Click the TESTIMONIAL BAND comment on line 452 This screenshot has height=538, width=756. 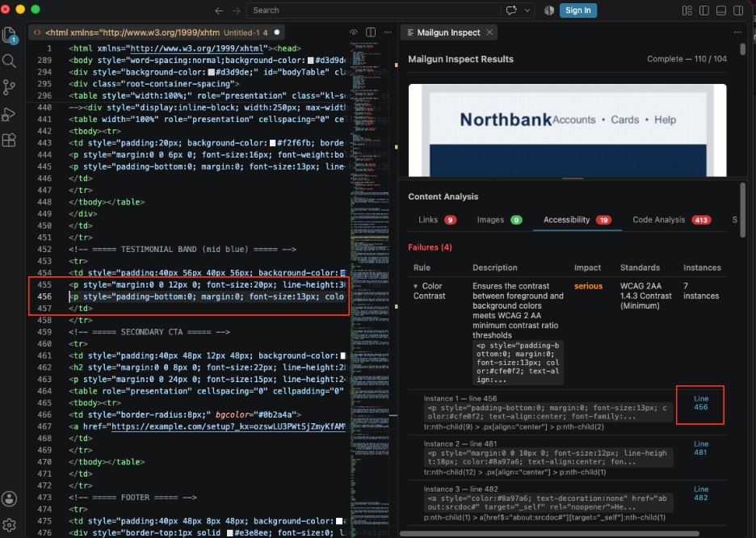[183, 250]
